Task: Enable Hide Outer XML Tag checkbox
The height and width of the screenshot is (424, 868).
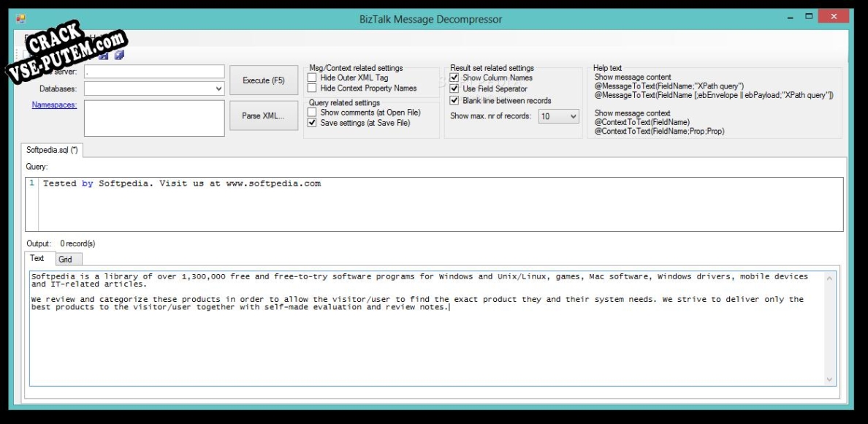Action: pos(312,77)
